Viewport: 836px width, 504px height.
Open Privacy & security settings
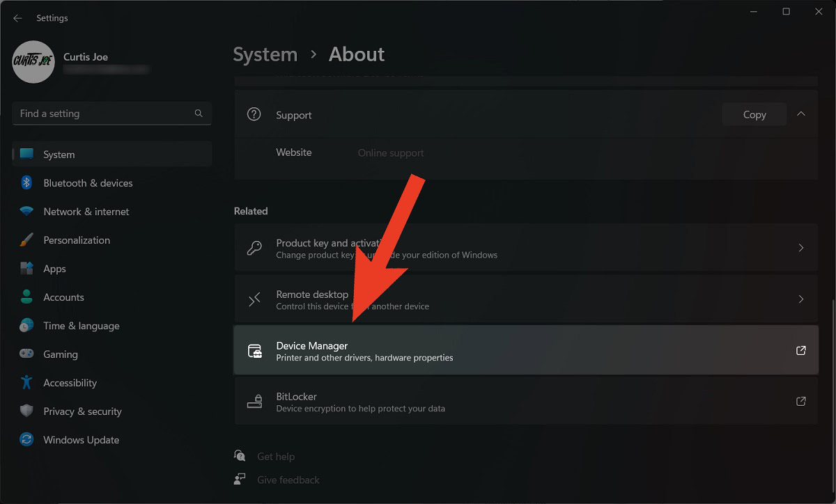pos(82,411)
